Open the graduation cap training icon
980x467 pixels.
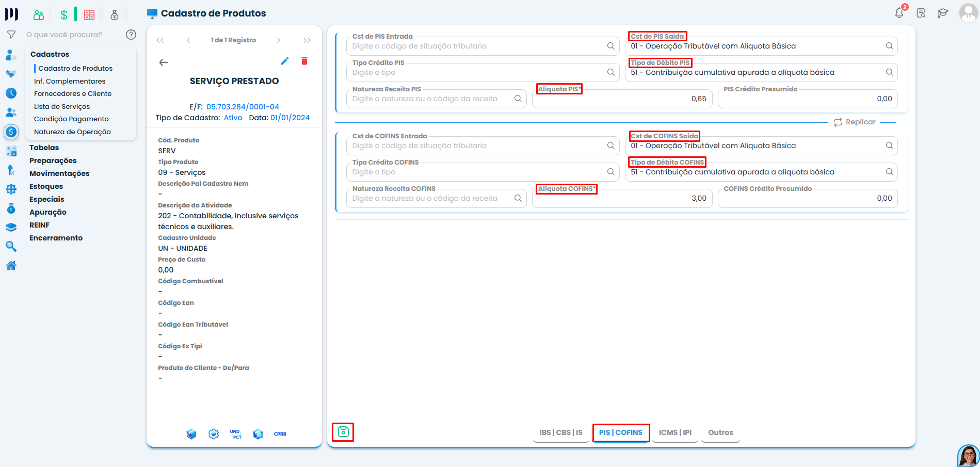click(943, 13)
